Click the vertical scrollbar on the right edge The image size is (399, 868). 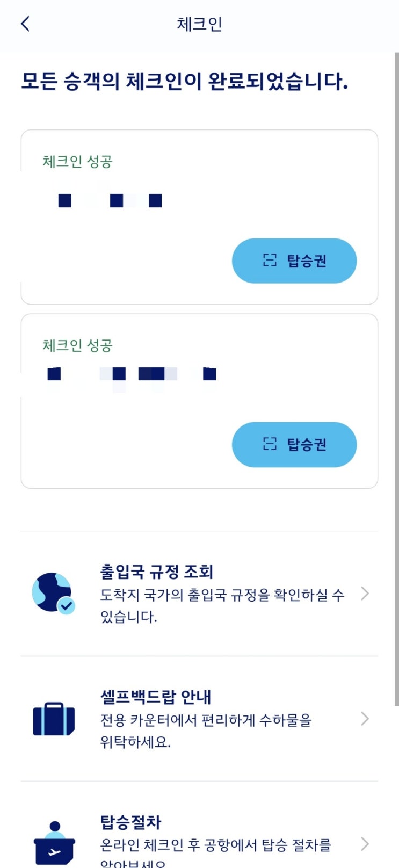(396, 376)
